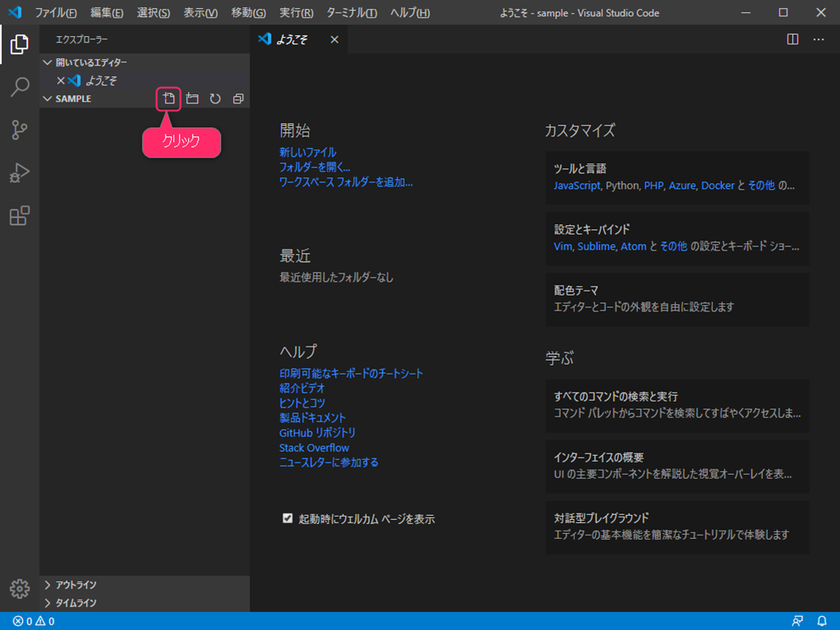
Task: Open 印刷可能なキーボードのチートシート link
Action: pos(351,374)
